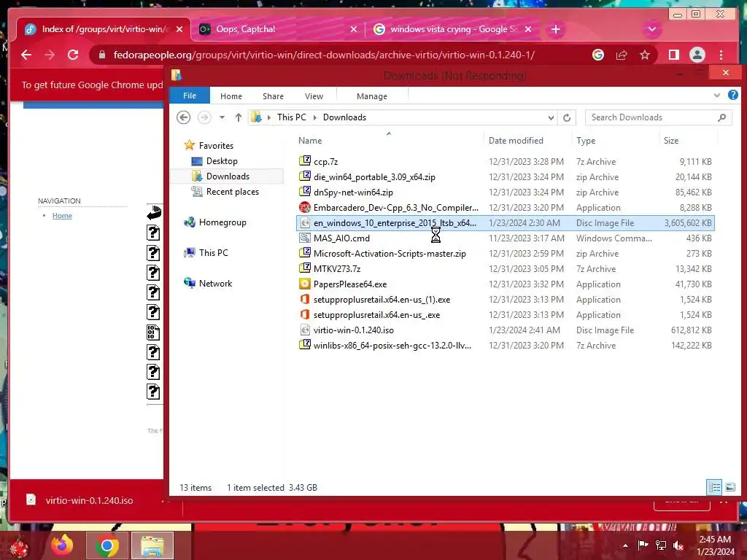The width and height of the screenshot is (747, 560).
Task: Click virtio-win-0.1.240.iso in Chrome download bar
Action: pyautogui.click(x=89, y=500)
